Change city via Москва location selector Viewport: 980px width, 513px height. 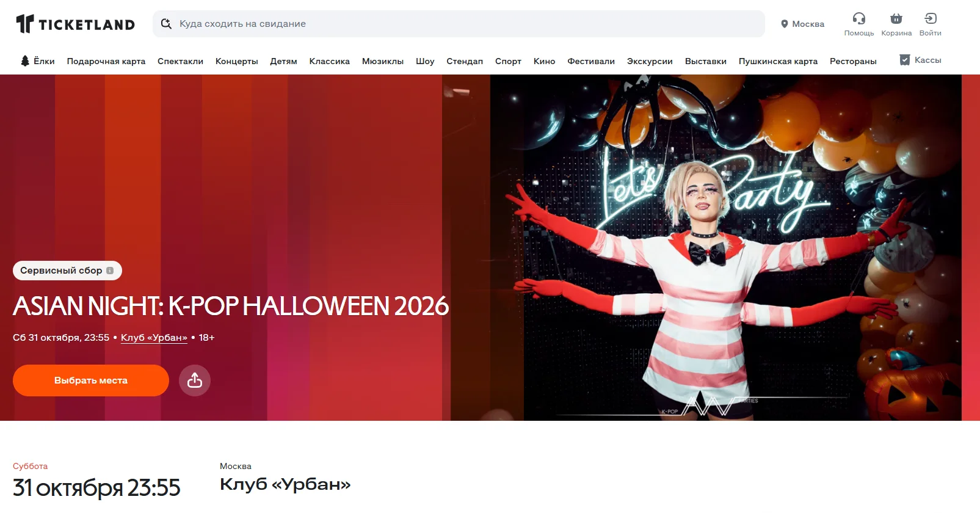802,24
